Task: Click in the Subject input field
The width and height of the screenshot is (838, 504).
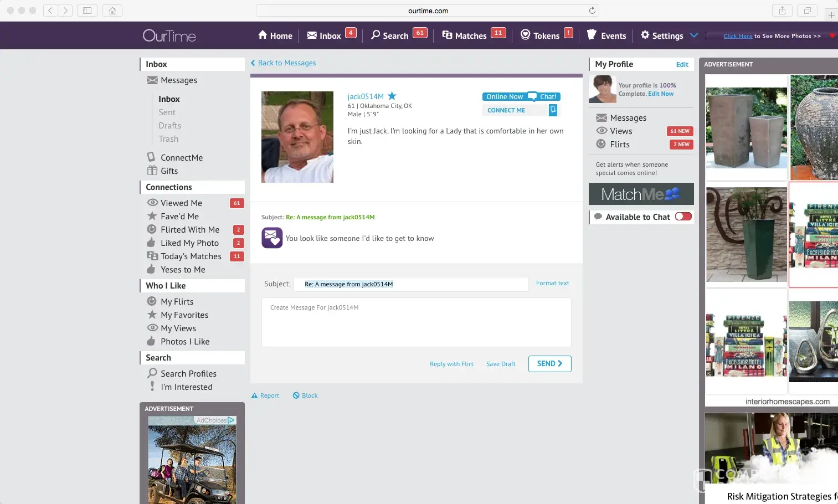Action: click(x=411, y=284)
